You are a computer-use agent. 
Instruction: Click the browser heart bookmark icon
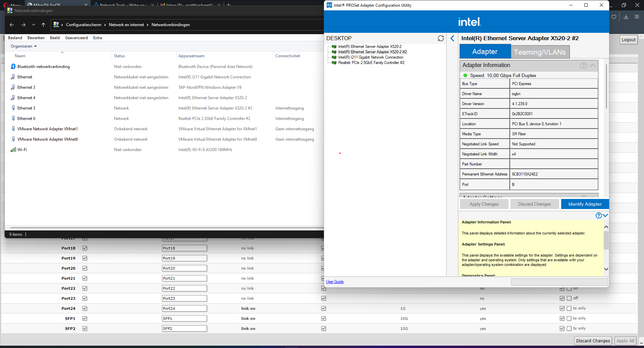pos(613,17)
